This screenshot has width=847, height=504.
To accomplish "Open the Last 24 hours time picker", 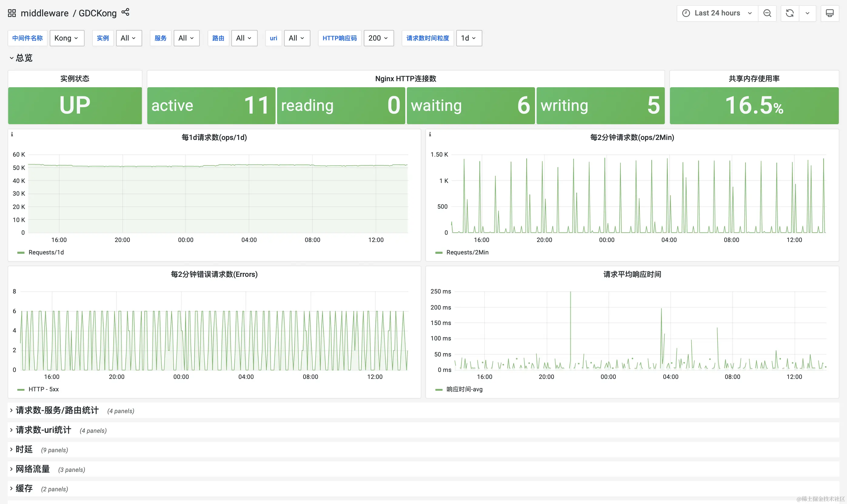I will tap(717, 13).
